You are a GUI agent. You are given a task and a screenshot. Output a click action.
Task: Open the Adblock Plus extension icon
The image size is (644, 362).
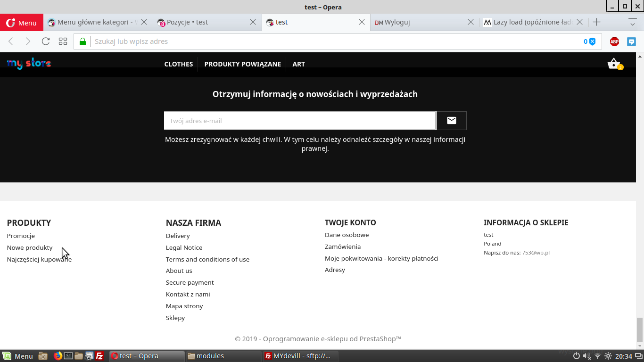pos(614,41)
